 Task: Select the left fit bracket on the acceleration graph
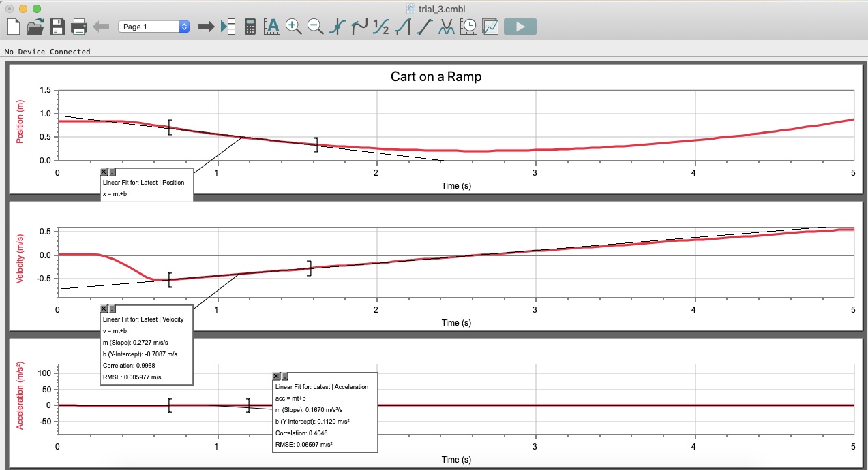click(170, 405)
